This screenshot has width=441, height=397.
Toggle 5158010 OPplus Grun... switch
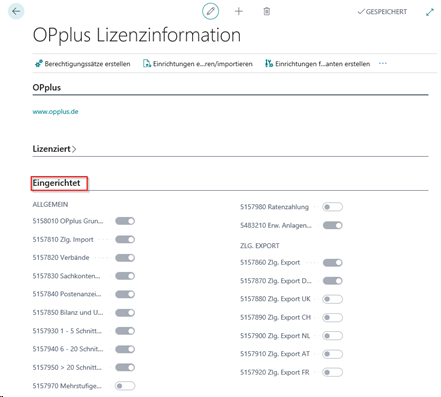click(x=125, y=221)
